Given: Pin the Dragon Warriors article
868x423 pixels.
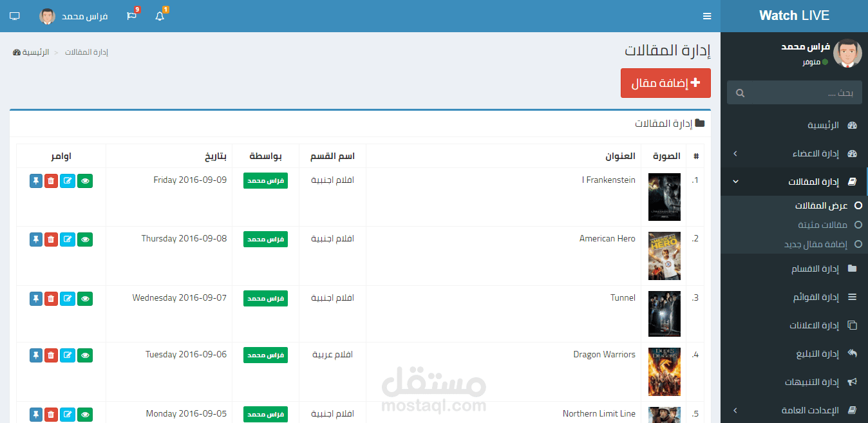Looking at the screenshot, I should pyautogui.click(x=35, y=355).
